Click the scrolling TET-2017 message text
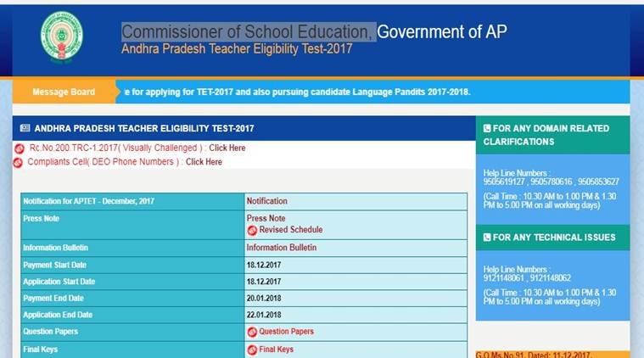The height and width of the screenshot is (358, 644). click(x=297, y=92)
